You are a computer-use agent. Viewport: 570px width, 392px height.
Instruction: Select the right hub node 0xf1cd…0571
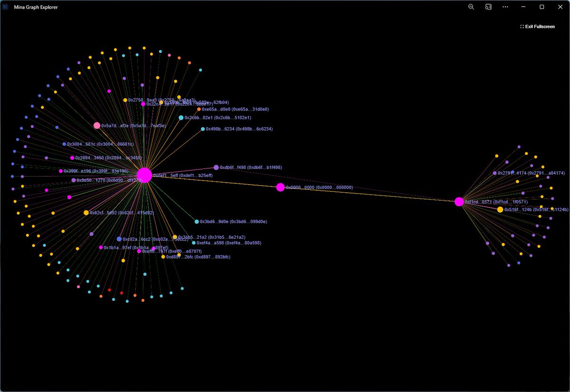tap(459, 202)
